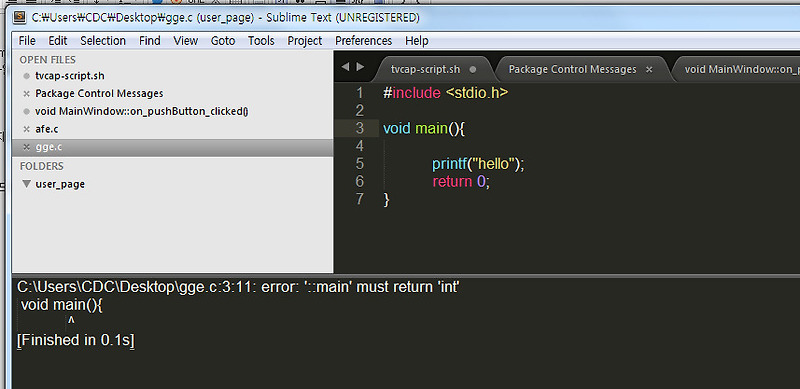Click the closing brace on line 7
Screen dimensions: 800x389
point(386,199)
